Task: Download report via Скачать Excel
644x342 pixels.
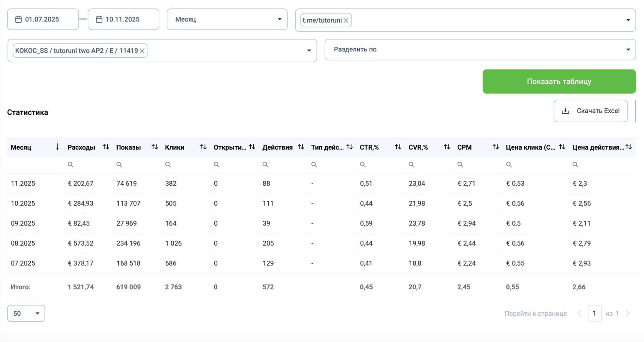Action: (591, 111)
